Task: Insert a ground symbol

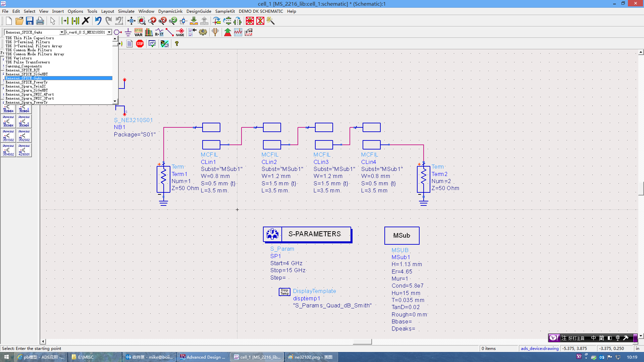Action: tap(128, 32)
